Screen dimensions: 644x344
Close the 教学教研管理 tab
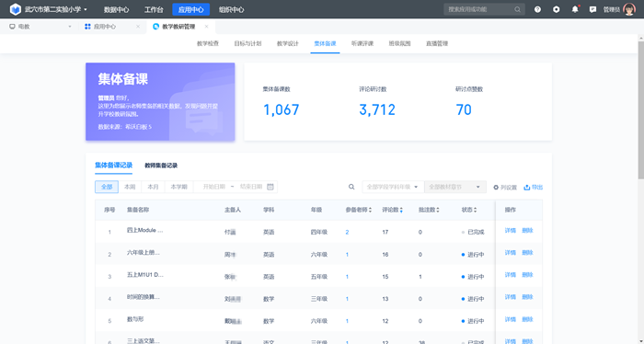pos(206,27)
